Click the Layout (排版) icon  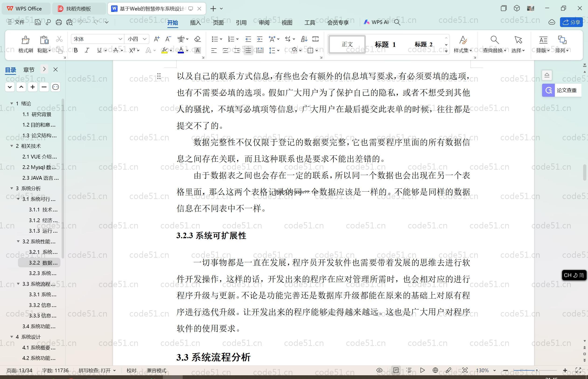(543, 40)
